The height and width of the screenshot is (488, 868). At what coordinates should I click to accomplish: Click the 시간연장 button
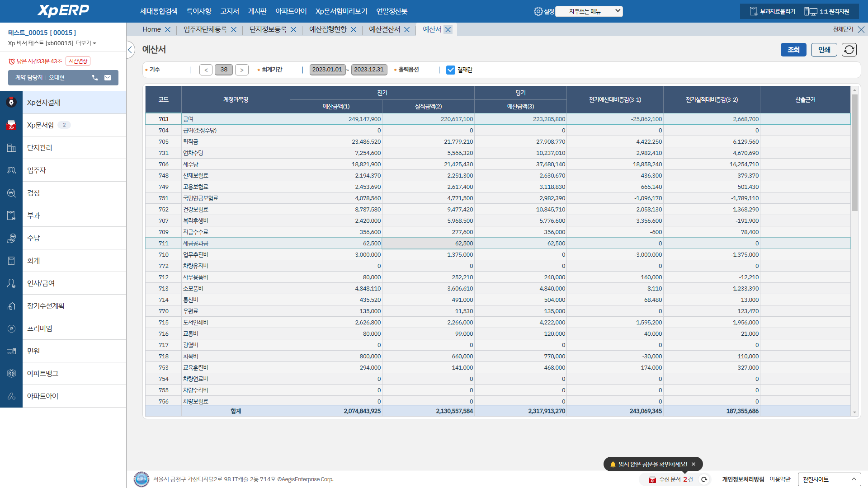[x=78, y=61]
